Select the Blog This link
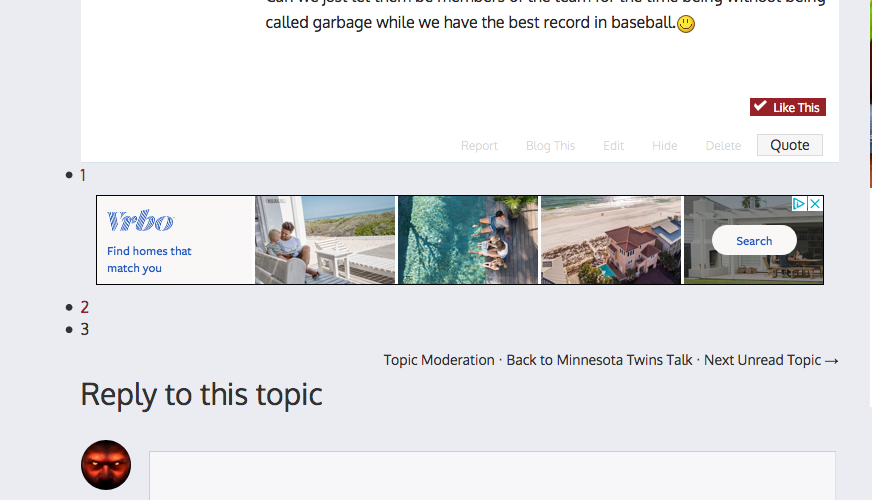872x500 pixels. (550, 146)
